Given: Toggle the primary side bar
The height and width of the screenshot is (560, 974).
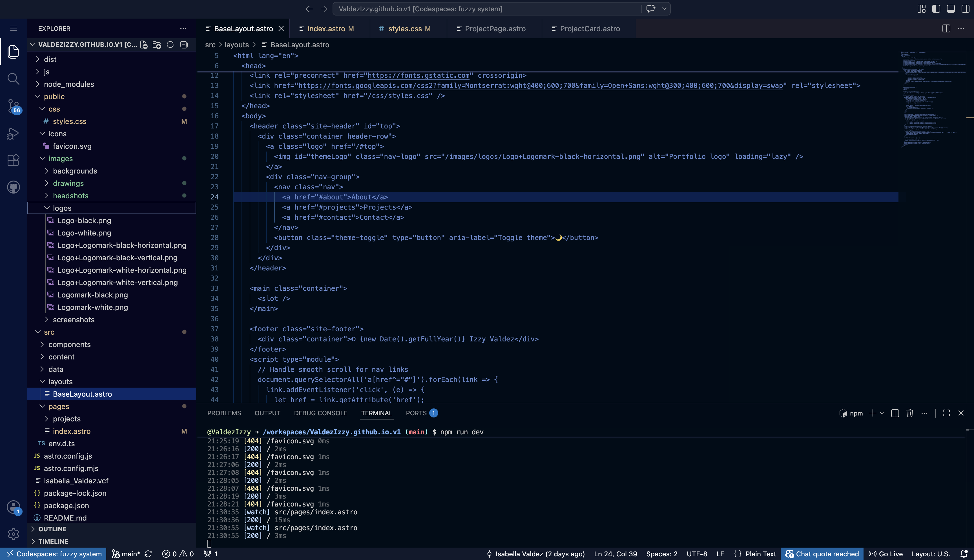Looking at the screenshot, I should (936, 9).
